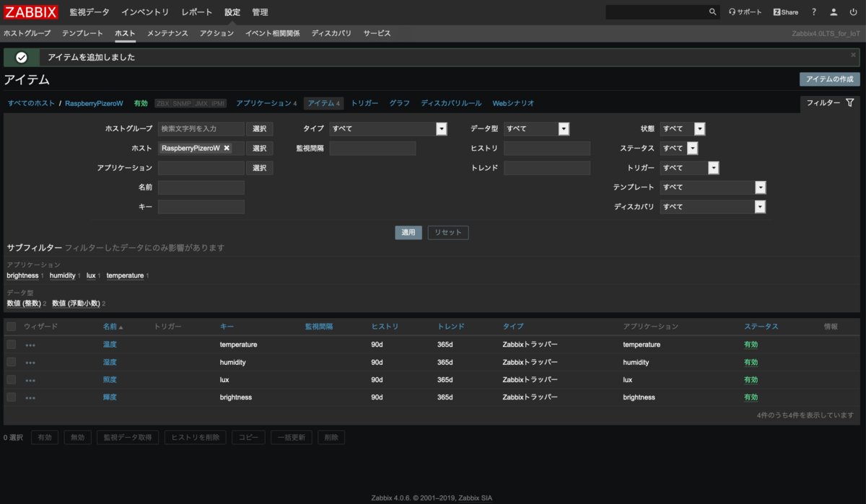Click the ホストグループ search field

click(201, 129)
